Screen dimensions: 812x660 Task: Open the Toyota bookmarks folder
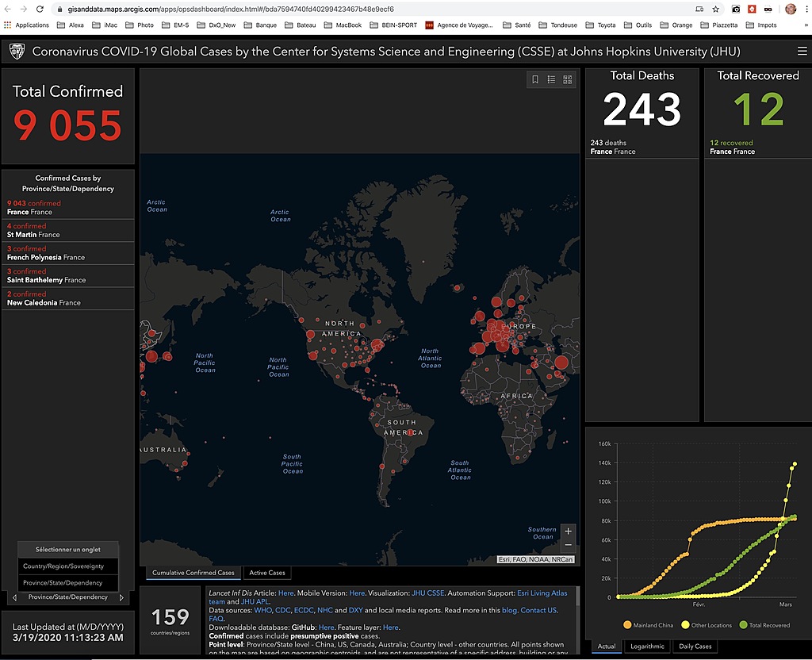point(601,25)
